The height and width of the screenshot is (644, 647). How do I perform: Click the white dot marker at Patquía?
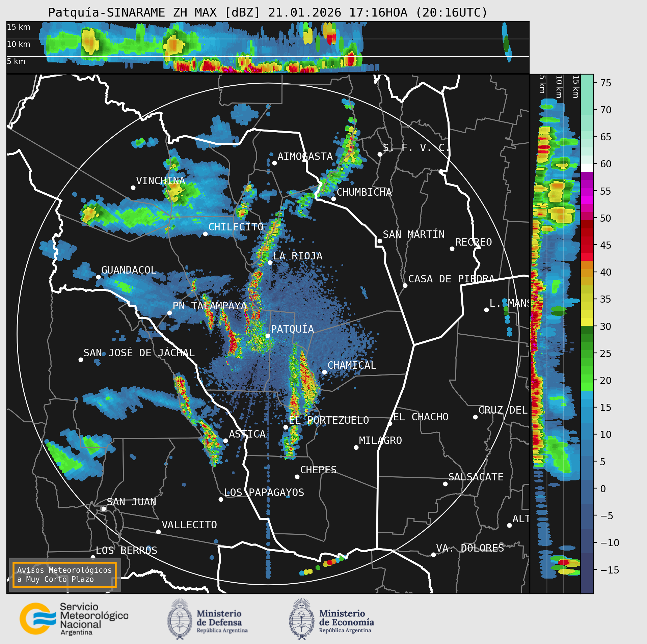point(268,336)
